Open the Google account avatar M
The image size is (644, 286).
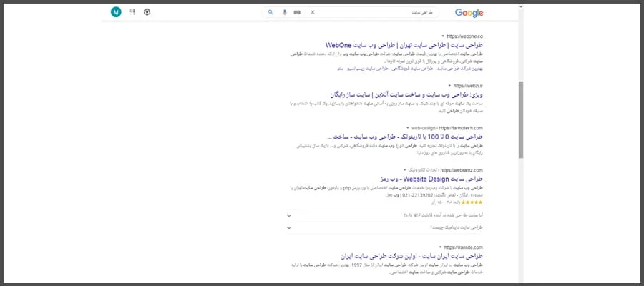point(116,12)
